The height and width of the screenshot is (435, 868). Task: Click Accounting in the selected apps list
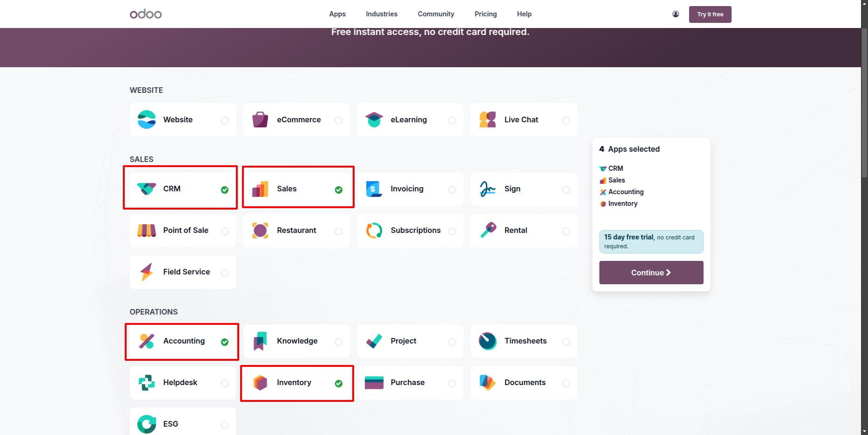pos(622,192)
